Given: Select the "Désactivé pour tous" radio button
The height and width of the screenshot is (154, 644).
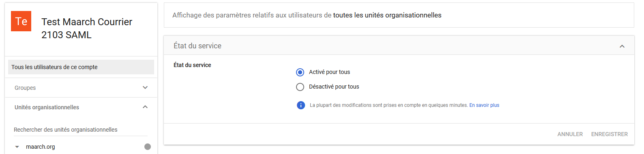Looking at the screenshot, I should coord(300,87).
